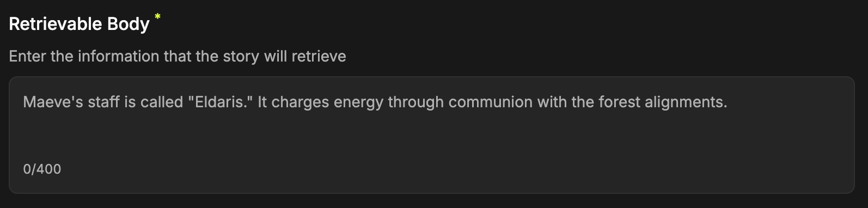Click the Retrievable Body field label

(80, 24)
